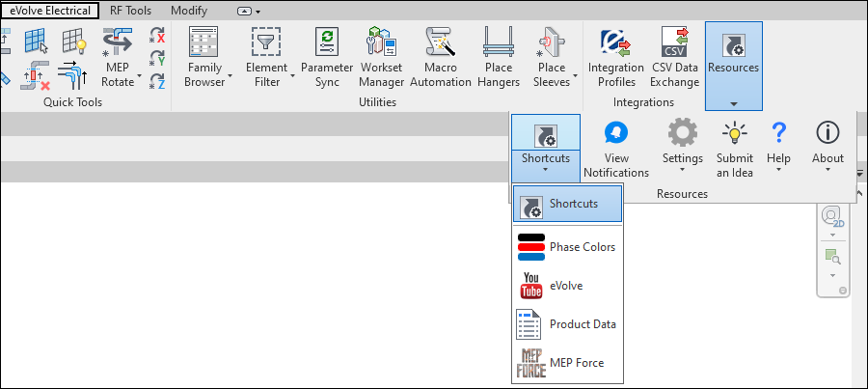Click the Integrations panel title
The image size is (868, 389).
pyautogui.click(x=643, y=102)
